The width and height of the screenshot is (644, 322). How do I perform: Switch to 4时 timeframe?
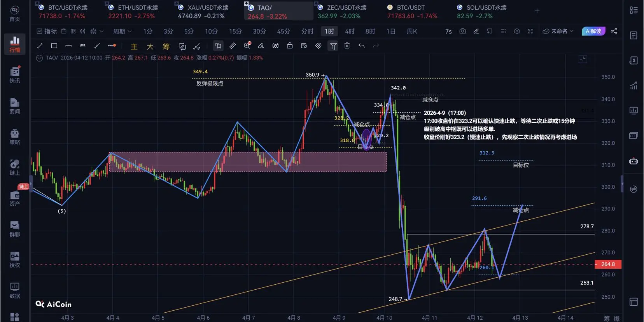pos(350,31)
